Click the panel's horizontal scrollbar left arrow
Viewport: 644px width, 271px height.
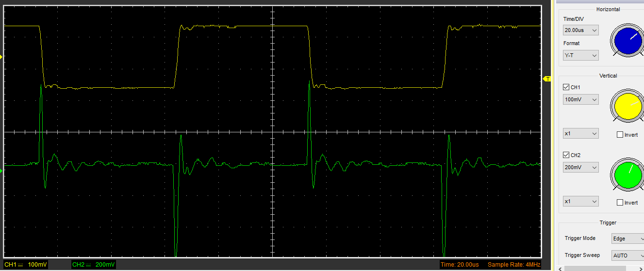point(561,268)
